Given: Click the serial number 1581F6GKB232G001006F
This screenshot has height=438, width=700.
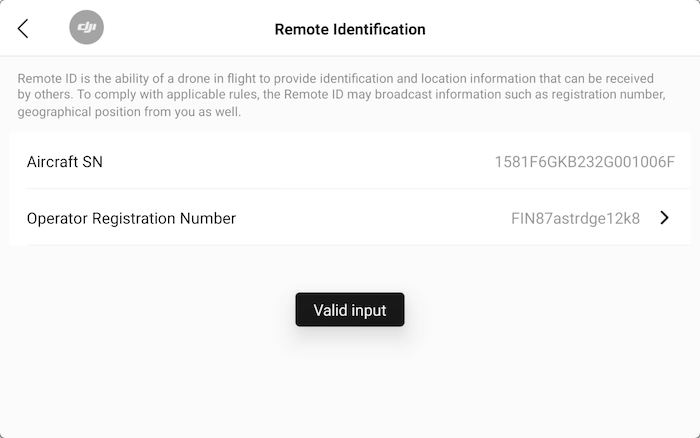Looking at the screenshot, I should click(585, 162).
